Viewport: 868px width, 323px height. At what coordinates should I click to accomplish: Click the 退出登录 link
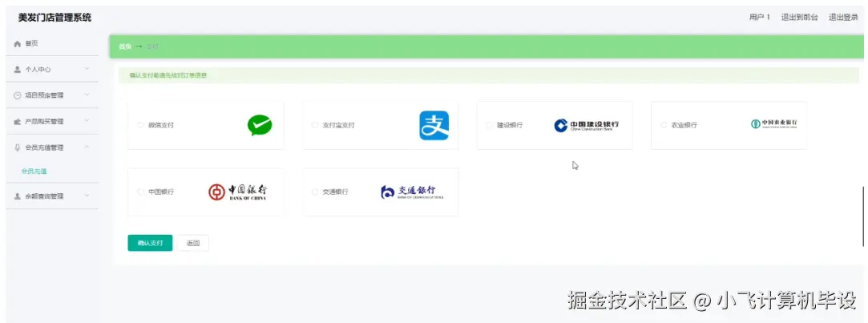843,17
